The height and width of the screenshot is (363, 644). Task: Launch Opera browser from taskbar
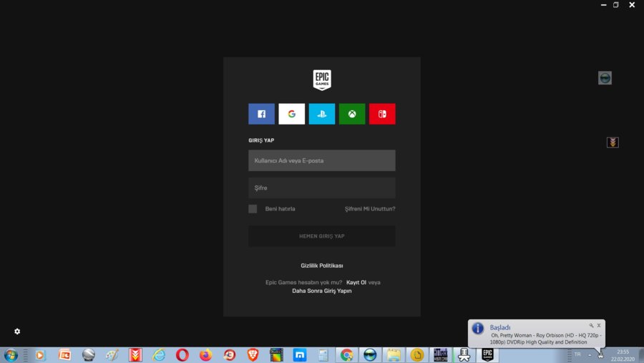point(182,355)
